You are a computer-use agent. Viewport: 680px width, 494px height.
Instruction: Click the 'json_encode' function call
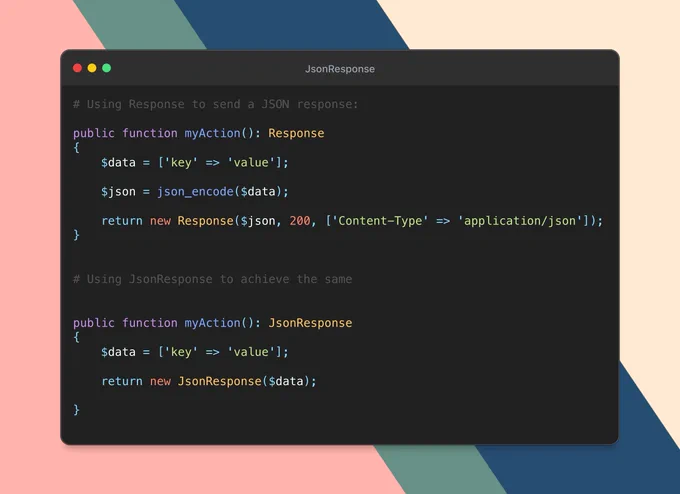(195, 192)
